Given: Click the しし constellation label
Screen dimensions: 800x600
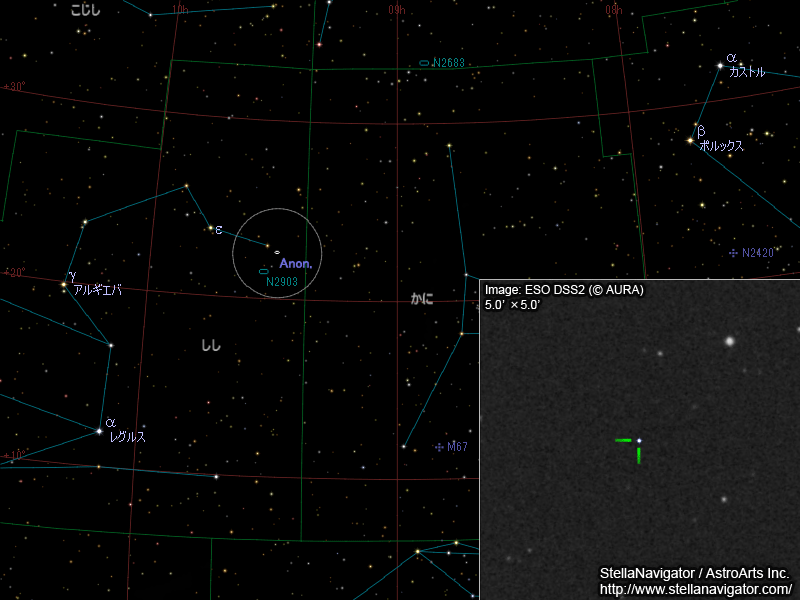Looking at the screenshot, I should pyautogui.click(x=210, y=344).
